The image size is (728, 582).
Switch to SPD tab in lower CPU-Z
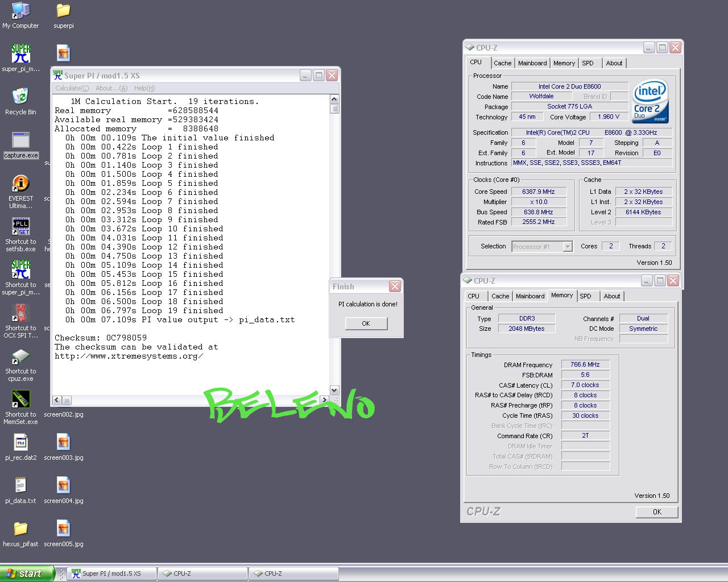point(585,296)
